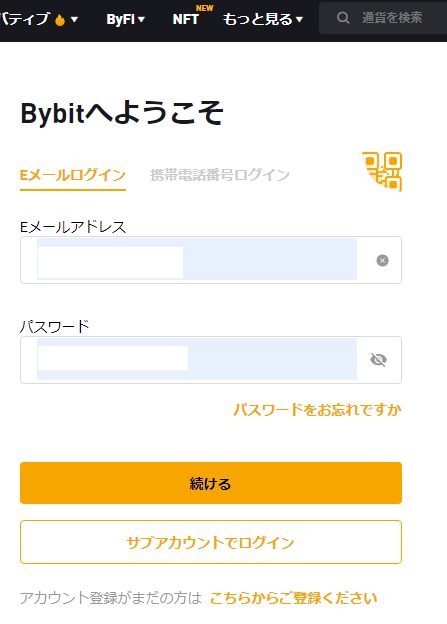Screen dimensions: 447x624
Task: Expand the ByFi dropdown menu
Action: point(125,19)
